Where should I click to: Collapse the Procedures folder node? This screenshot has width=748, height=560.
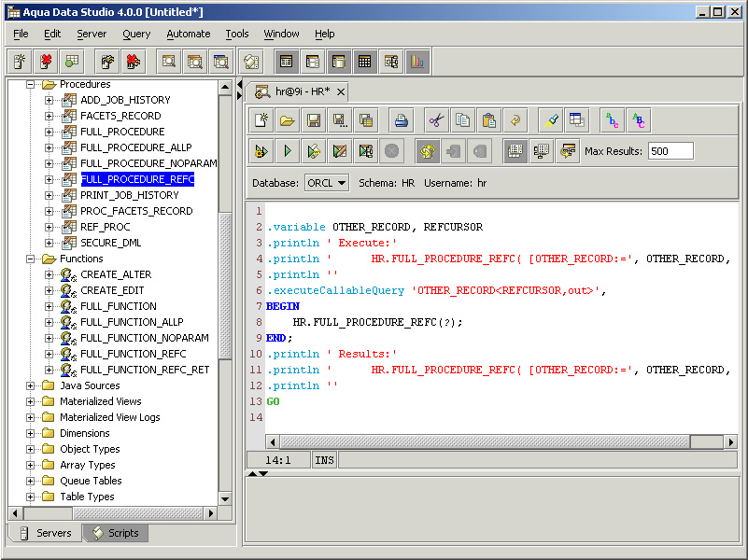[31, 84]
